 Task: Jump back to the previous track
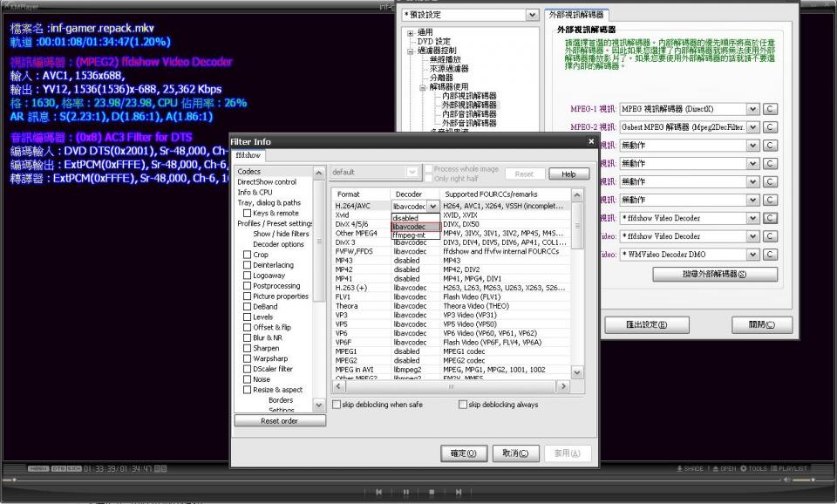(x=378, y=493)
